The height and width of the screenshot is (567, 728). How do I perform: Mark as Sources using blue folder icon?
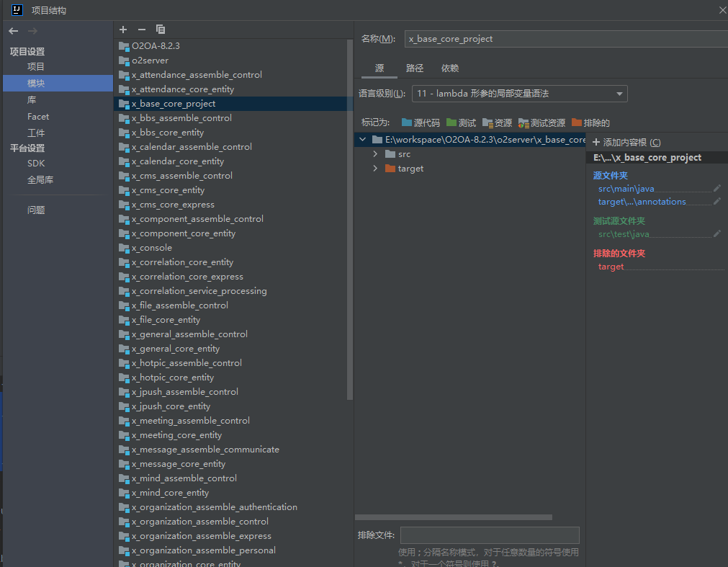pyautogui.click(x=421, y=122)
